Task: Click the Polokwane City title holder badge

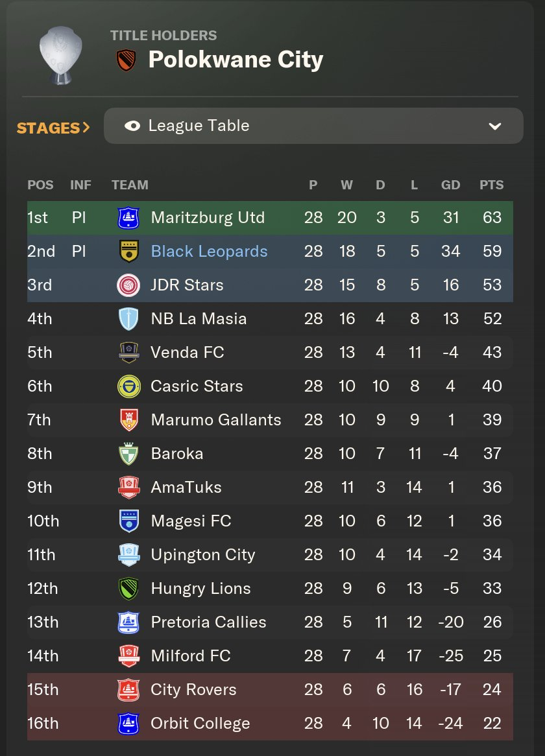Action: point(126,60)
